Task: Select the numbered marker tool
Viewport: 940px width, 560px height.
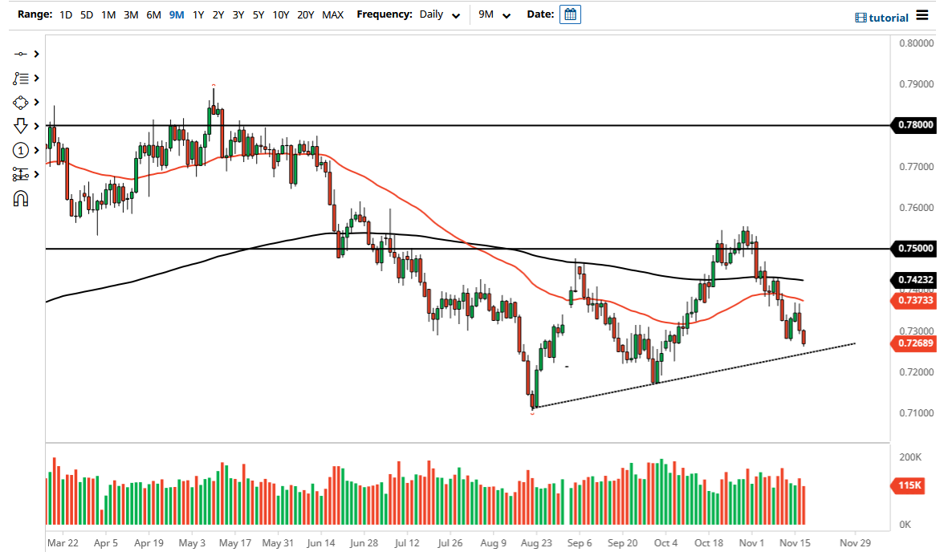Action: (x=20, y=150)
